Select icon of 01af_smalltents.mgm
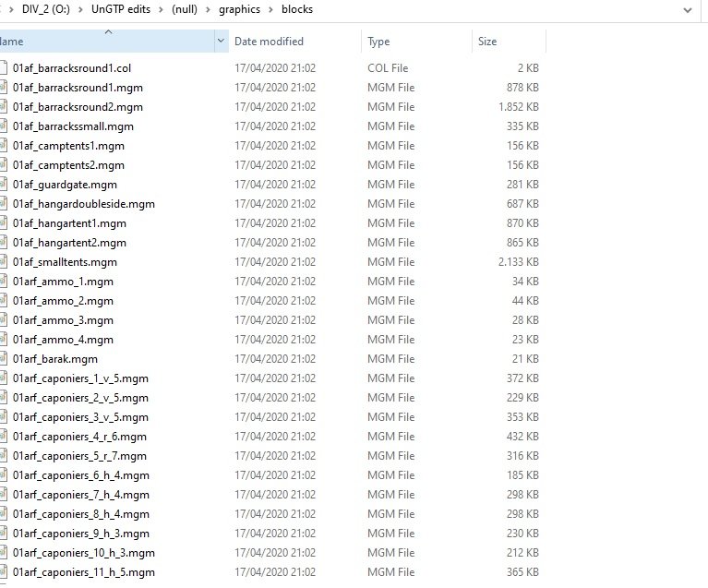This screenshot has height=588, width=708. [x=4, y=262]
